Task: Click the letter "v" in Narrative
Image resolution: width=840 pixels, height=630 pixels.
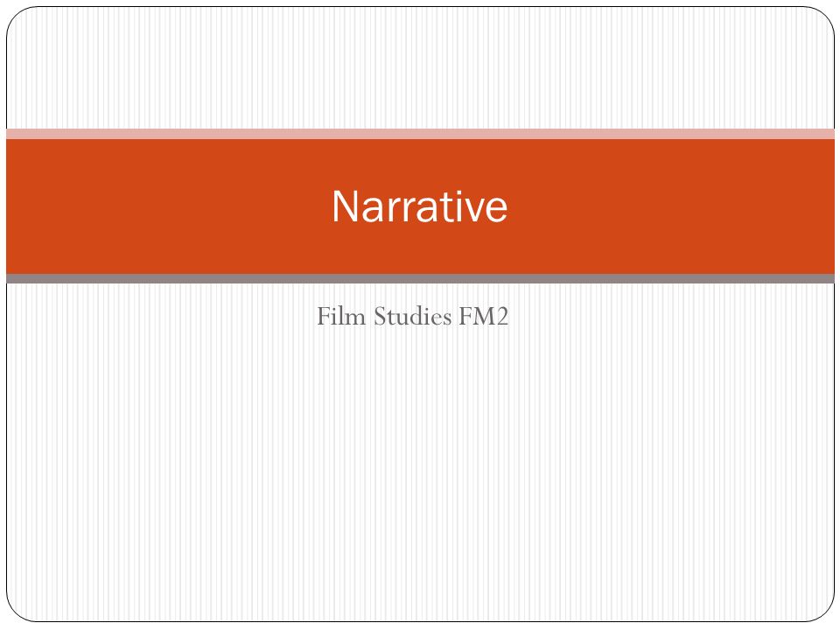Action: (473, 211)
